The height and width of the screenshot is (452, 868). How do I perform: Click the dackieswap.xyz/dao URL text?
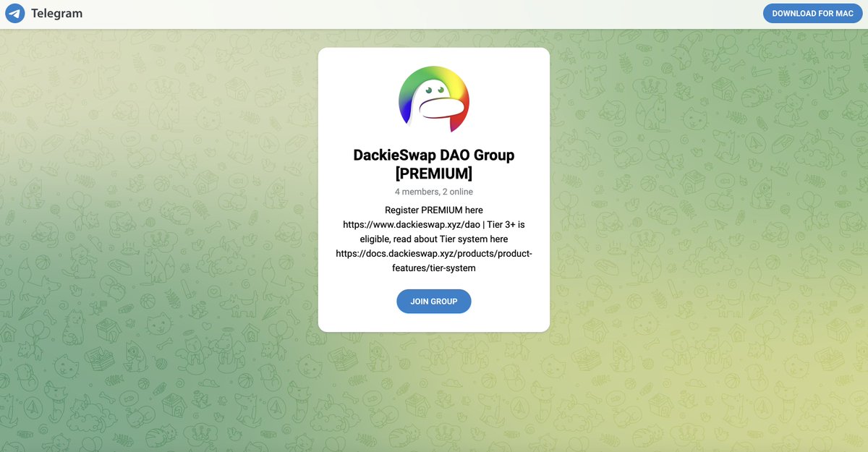(x=412, y=225)
